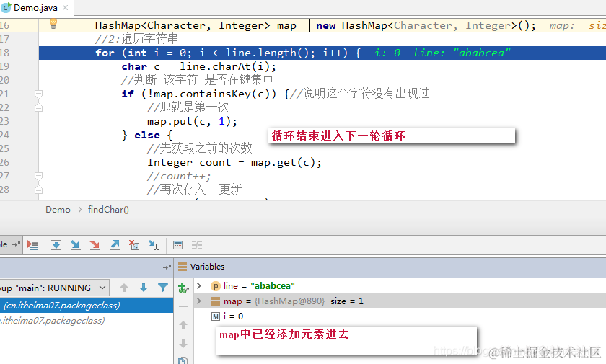
Task: Click the Drop Frame icon
Action: click(x=134, y=245)
